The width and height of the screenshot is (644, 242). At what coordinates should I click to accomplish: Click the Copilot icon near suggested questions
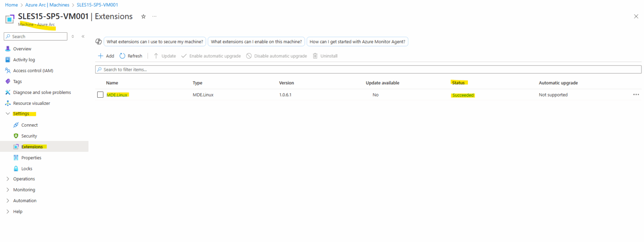tap(99, 41)
